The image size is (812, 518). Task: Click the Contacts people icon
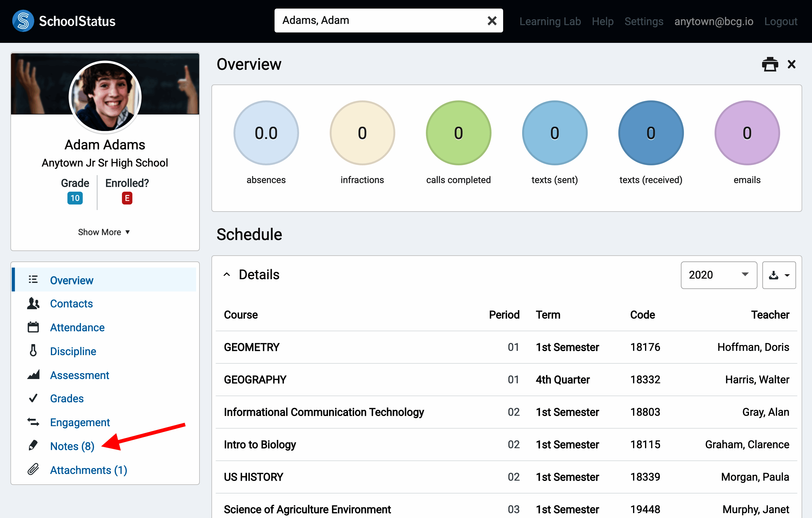point(33,303)
